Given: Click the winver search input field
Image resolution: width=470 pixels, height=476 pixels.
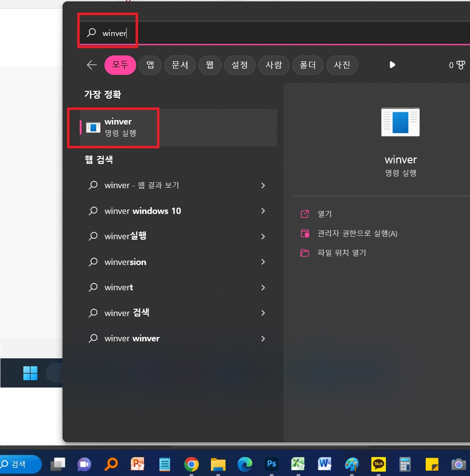Looking at the screenshot, I should pos(275,33).
